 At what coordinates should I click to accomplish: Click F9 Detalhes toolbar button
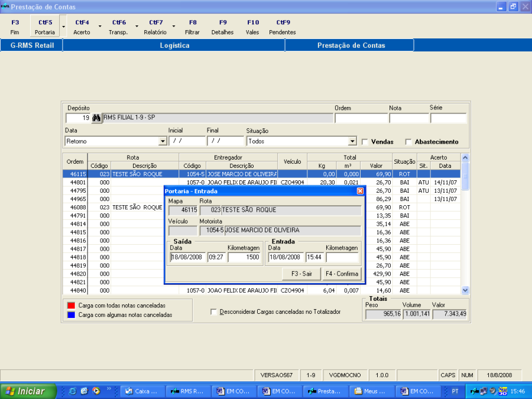[x=223, y=27]
